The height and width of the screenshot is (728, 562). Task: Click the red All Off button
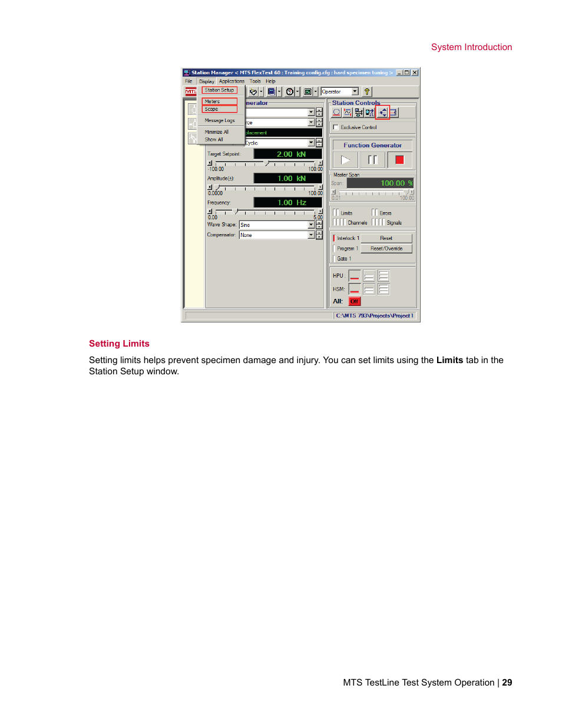click(x=354, y=301)
